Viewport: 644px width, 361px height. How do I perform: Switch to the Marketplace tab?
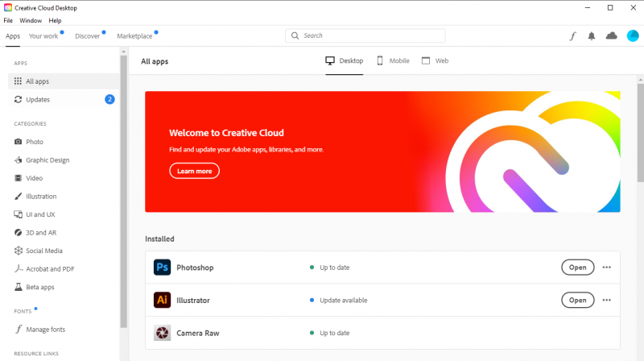(x=134, y=36)
